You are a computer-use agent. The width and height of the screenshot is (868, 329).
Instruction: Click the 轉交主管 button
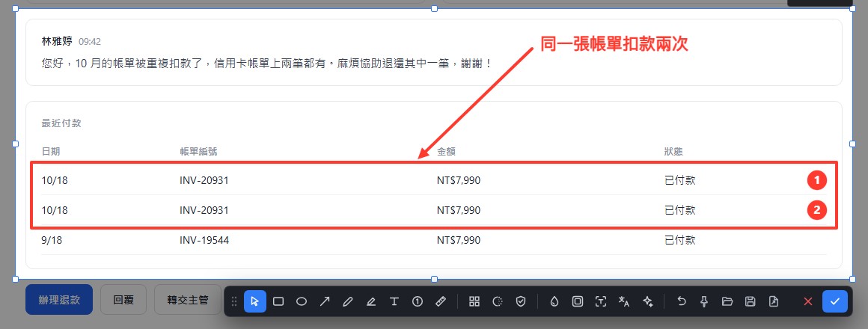189,300
